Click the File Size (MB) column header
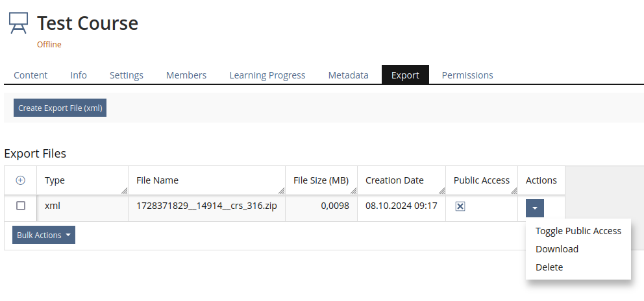This screenshot has height=301, width=644. 321,180
